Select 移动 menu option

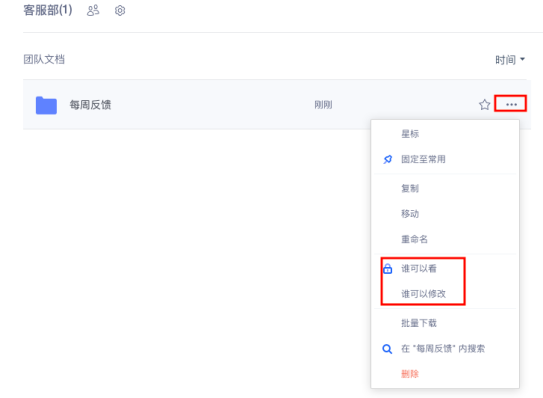tap(410, 214)
